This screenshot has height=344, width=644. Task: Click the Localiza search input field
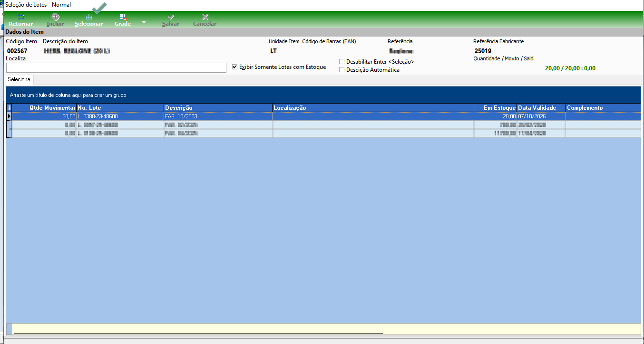click(116, 67)
